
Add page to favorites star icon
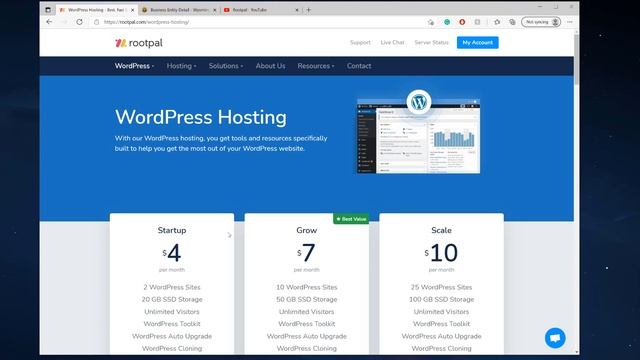click(431, 22)
